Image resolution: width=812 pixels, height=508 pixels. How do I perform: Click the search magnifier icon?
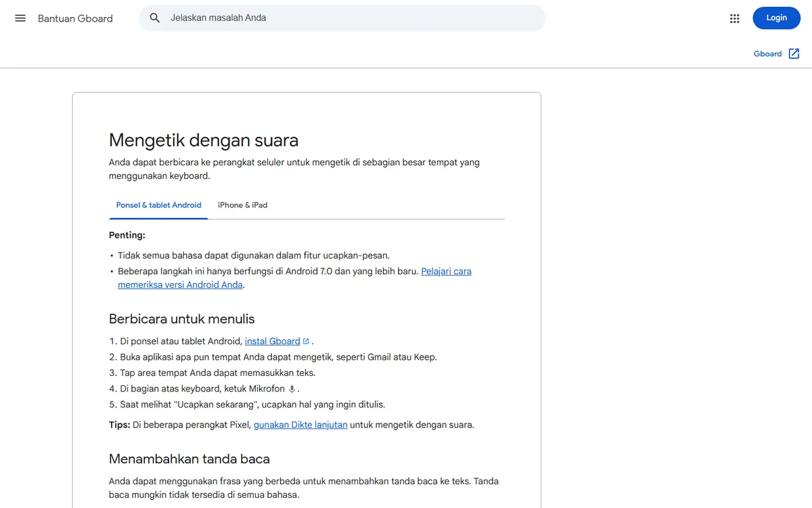click(x=155, y=18)
